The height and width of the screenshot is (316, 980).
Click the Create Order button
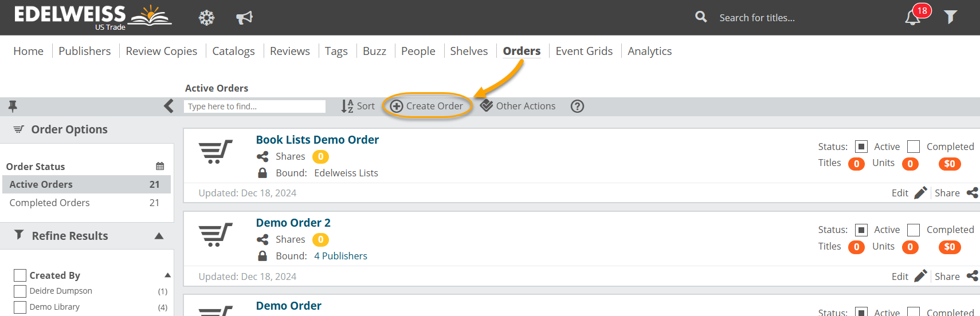(x=428, y=106)
